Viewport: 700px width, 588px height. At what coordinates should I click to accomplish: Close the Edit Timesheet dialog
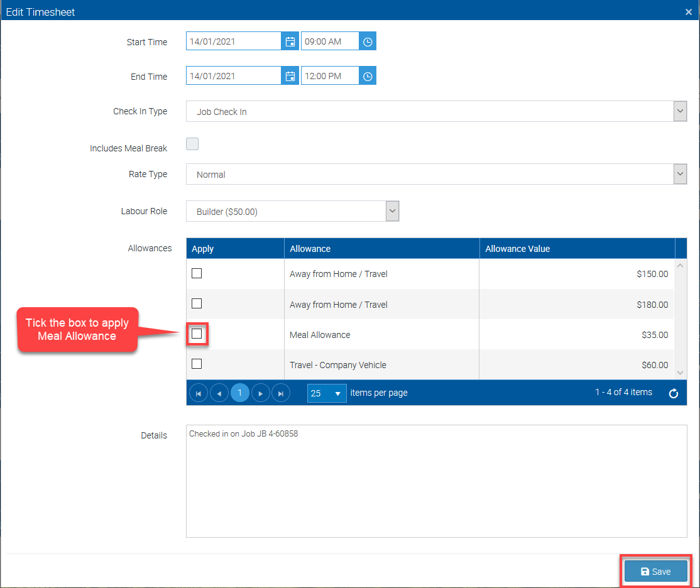click(689, 12)
